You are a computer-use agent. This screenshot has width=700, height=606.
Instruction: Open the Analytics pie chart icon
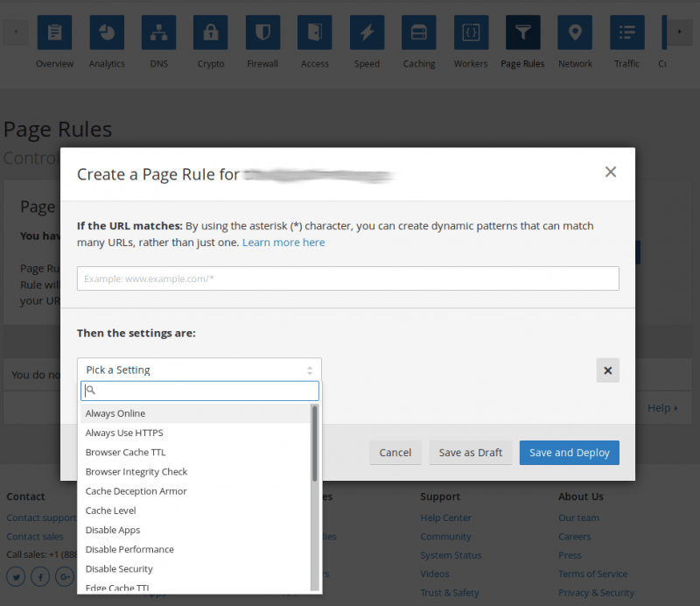pos(107,32)
